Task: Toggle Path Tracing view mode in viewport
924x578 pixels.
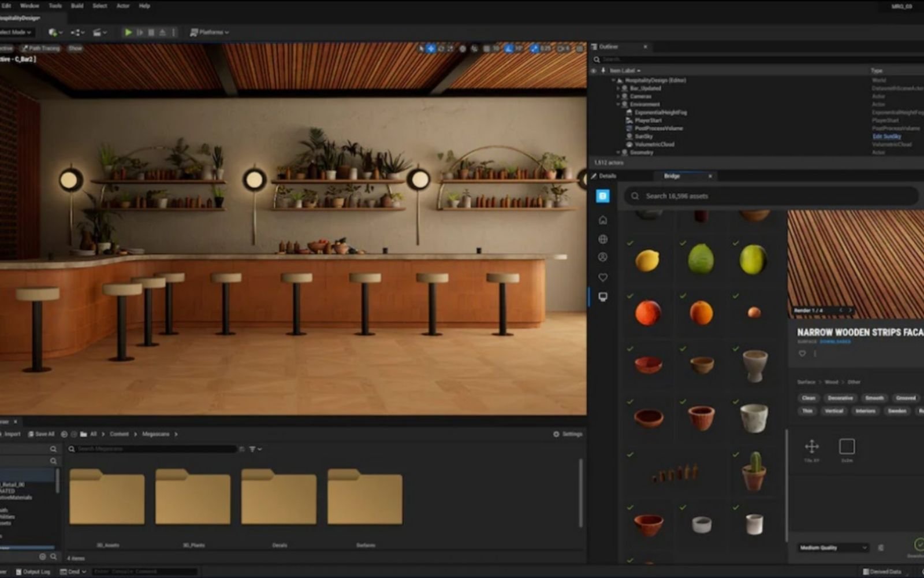Action: (x=41, y=49)
